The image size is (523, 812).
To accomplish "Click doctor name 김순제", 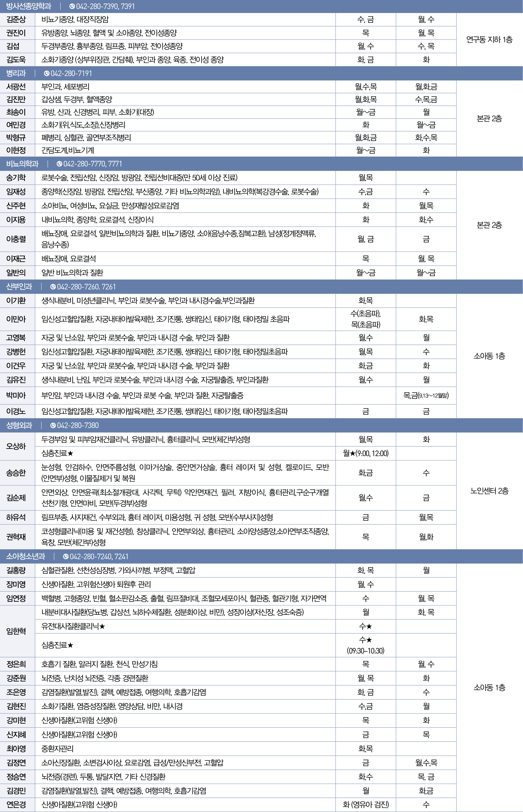I will (x=16, y=498).
